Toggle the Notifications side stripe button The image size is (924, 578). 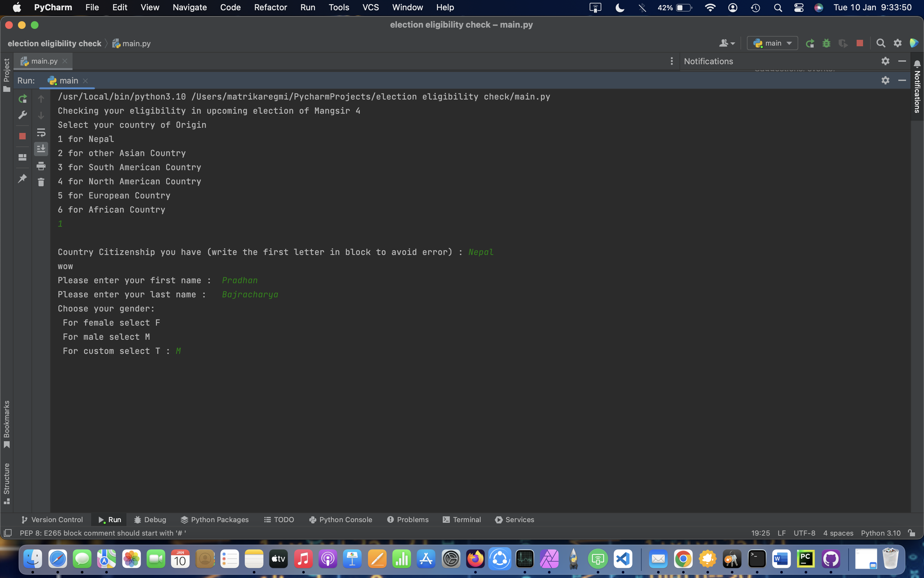[918, 87]
